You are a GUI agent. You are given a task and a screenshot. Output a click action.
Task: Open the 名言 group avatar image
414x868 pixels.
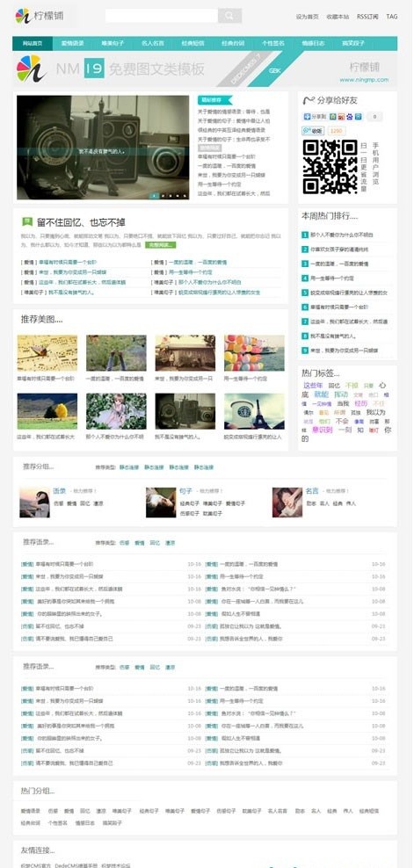(x=287, y=503)
